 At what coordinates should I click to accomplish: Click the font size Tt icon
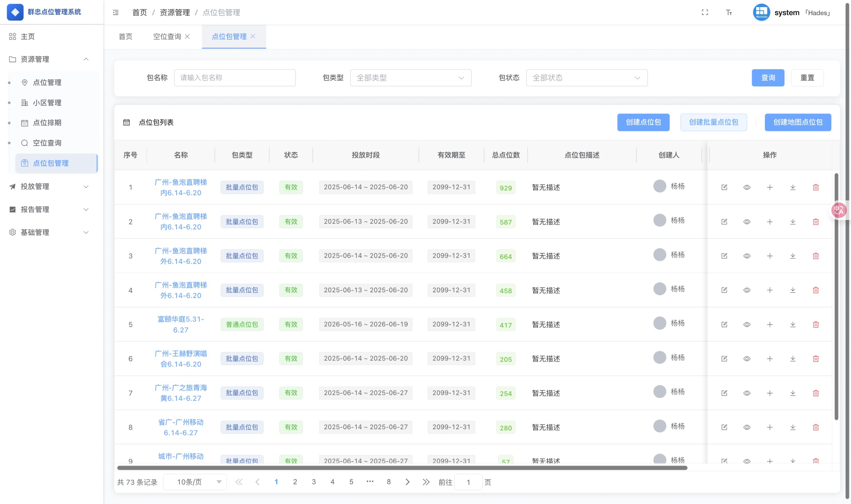tap(729, 13)
